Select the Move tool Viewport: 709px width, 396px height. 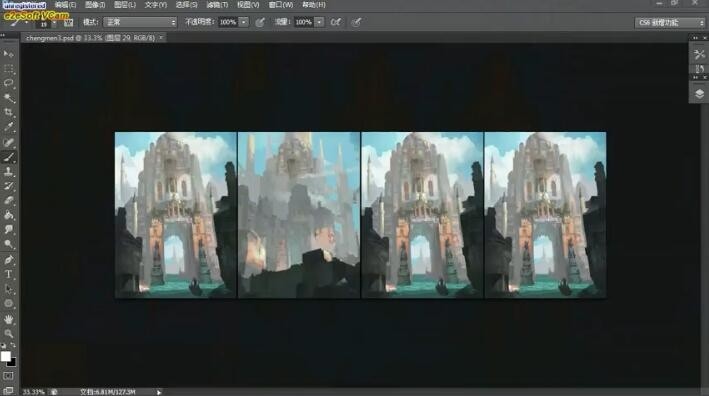(x=8, y=54)
